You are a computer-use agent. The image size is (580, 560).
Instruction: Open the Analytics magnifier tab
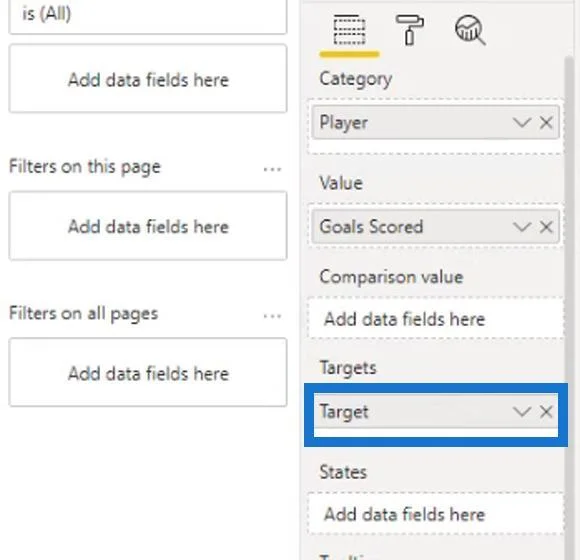470,30
